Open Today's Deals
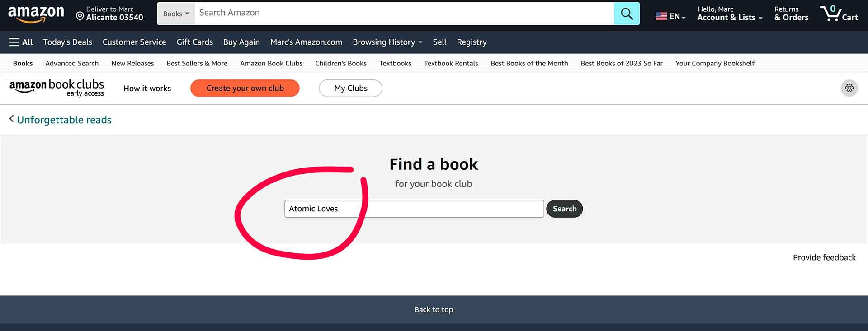Image resolution: width=868 pixels, height=331 pixels. coord(67,42)
